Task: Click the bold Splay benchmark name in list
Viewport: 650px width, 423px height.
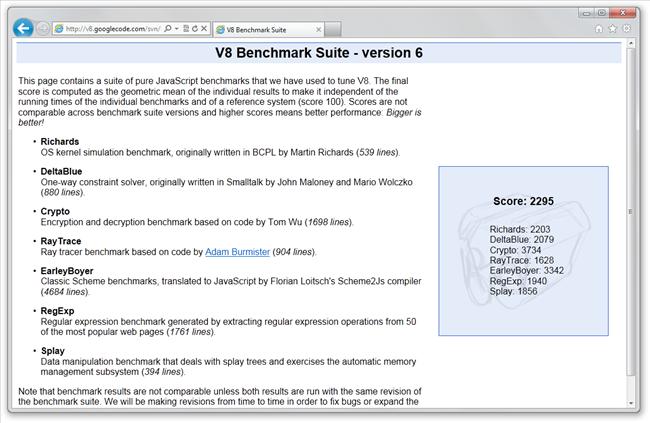Action: [x=53, y=351]
